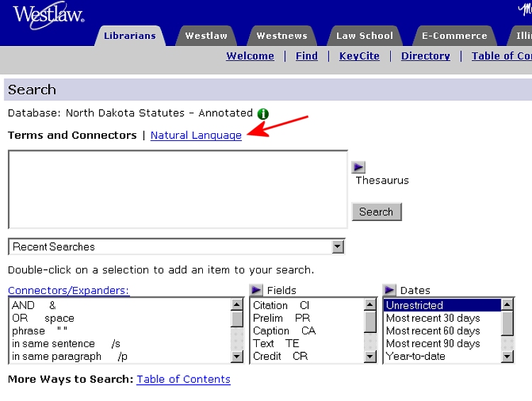Click down arrow in Dates list scrollbar
The height and width of the screenshot is (401, 532).
coord(507,356)
